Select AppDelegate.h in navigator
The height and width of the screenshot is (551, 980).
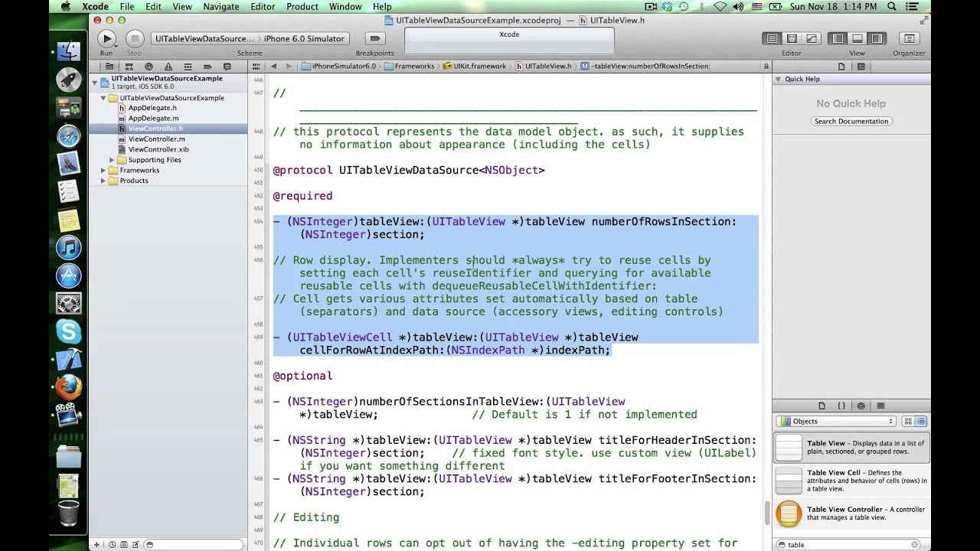pyautogui.click(x=152, y=108)
